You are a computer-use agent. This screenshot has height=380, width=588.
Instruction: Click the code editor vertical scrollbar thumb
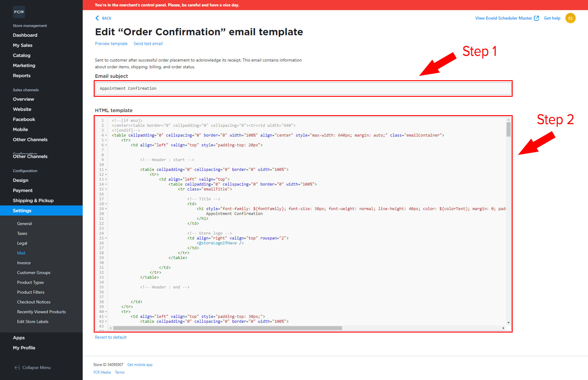(x=508, y=129)
